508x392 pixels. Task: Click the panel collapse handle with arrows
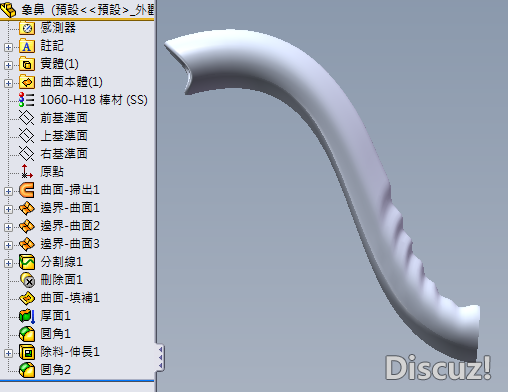(x=160, y=357)
